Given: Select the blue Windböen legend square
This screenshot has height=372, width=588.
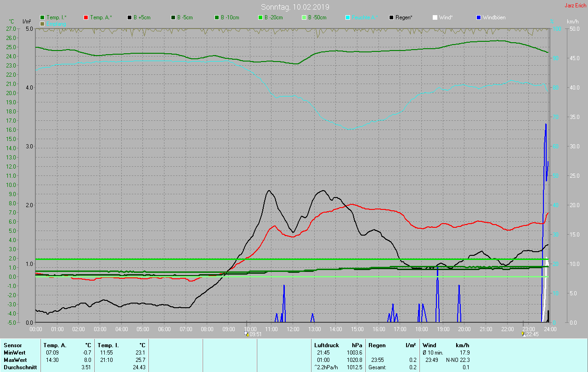Looking at the screenshot, I should click(479, 17).
